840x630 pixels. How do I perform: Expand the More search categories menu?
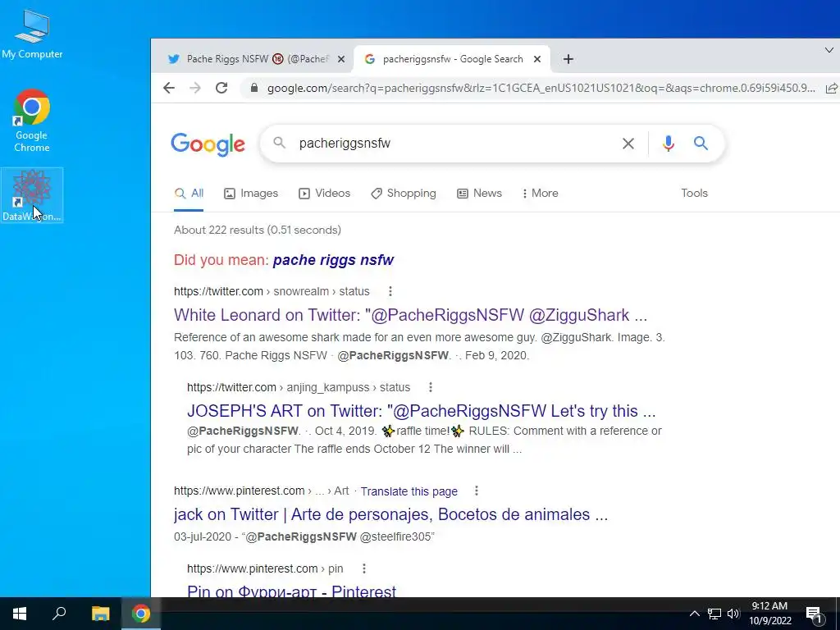[x=540, y=194]
